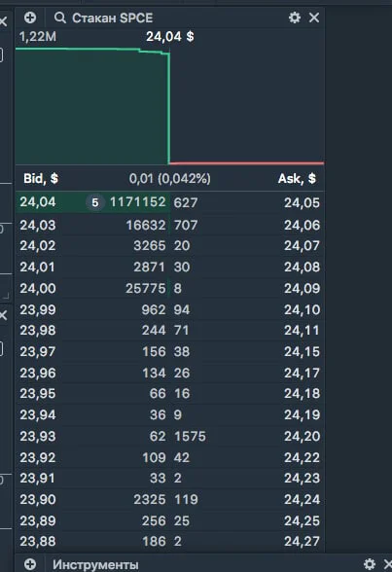Select bid price 23,98
392x572 pixels.
click(x=38, y=331)
